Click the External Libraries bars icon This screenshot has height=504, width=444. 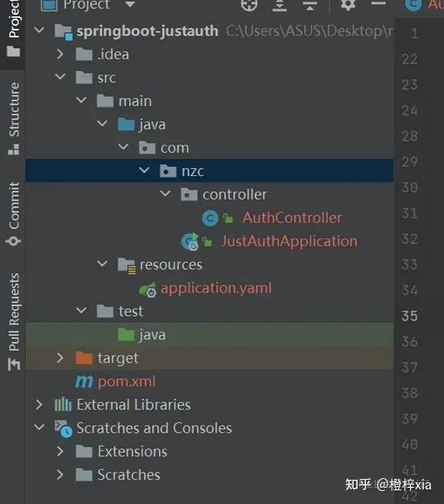63,405
